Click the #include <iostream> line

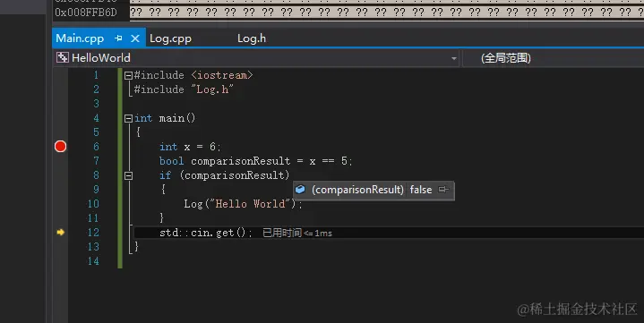[x=193, y=75]
